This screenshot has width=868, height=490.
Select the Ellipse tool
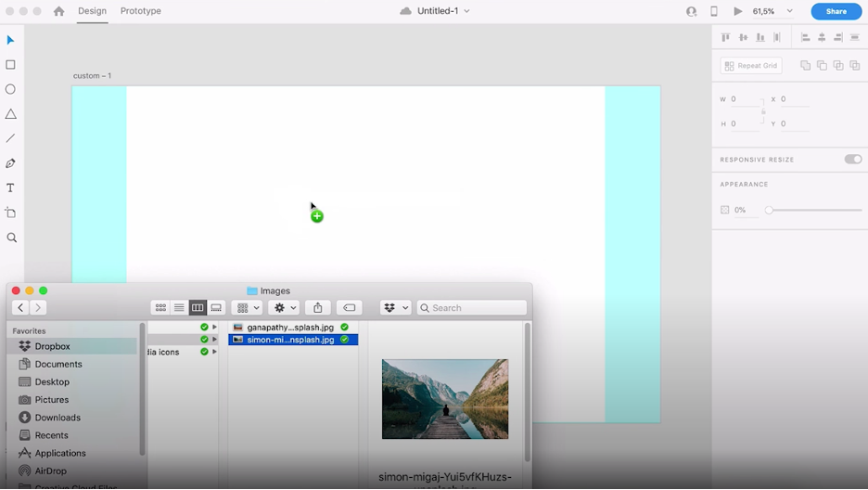click(10, 89)
